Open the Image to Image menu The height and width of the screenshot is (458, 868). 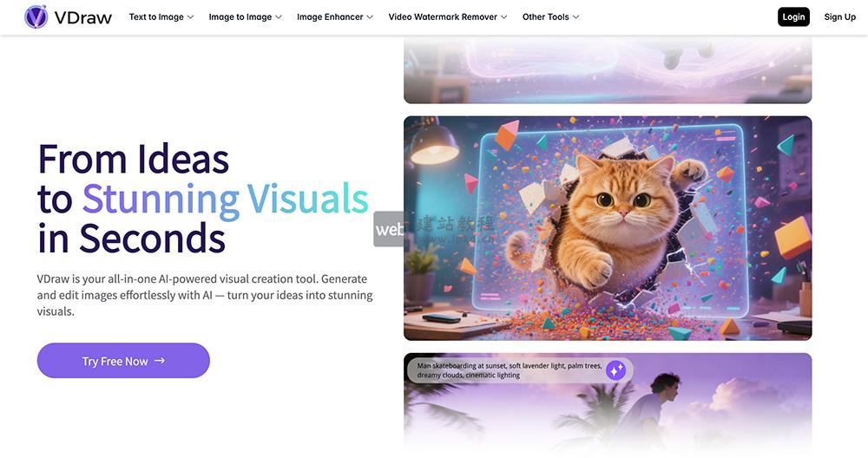tap(240, 17)
